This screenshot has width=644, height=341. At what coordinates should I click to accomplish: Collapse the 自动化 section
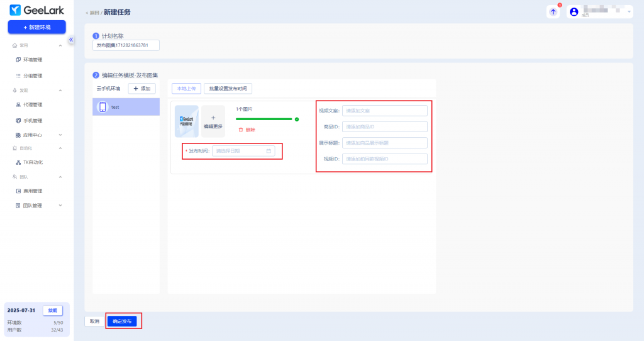[60, 148]
